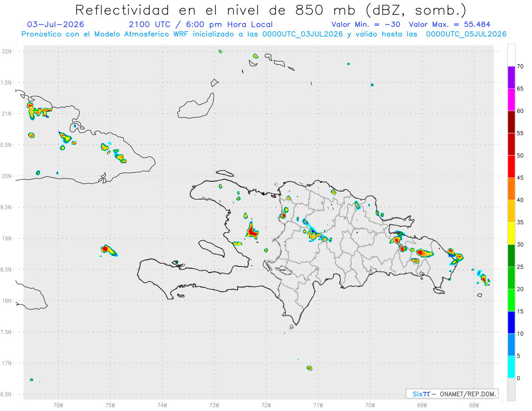
Task: Click the time label '2100 UTC / 6:00 pm Hora Local'
Action: [201, 24]
